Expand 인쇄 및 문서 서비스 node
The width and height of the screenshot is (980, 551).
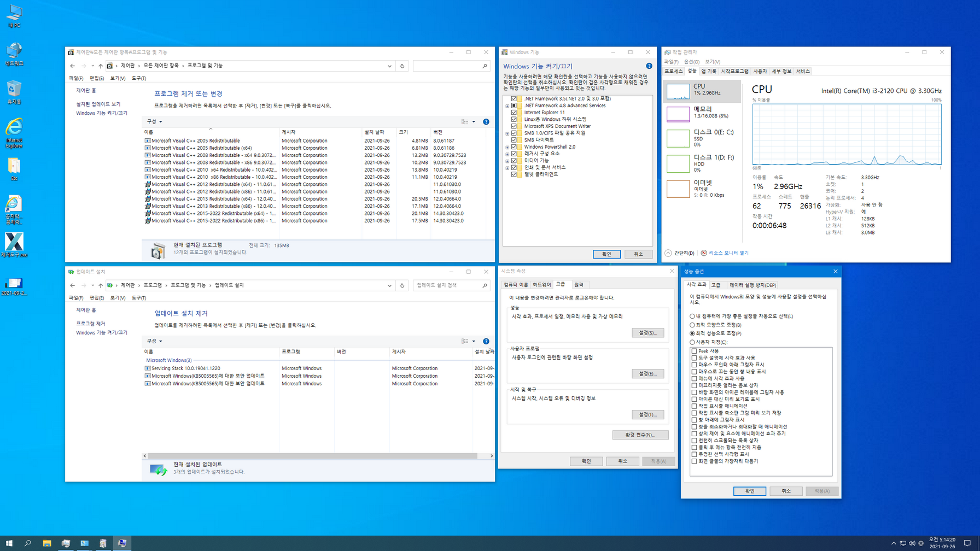(x=507, y=168)
